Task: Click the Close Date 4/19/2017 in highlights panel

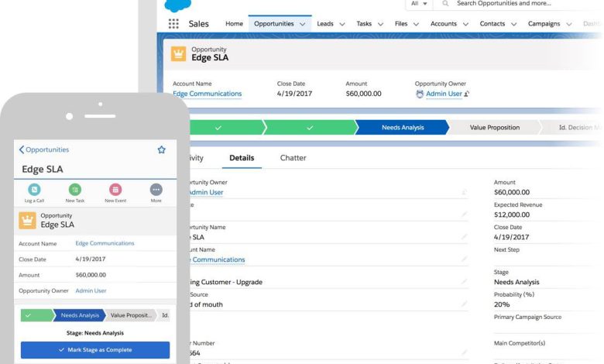Action: tap(295, 94)
